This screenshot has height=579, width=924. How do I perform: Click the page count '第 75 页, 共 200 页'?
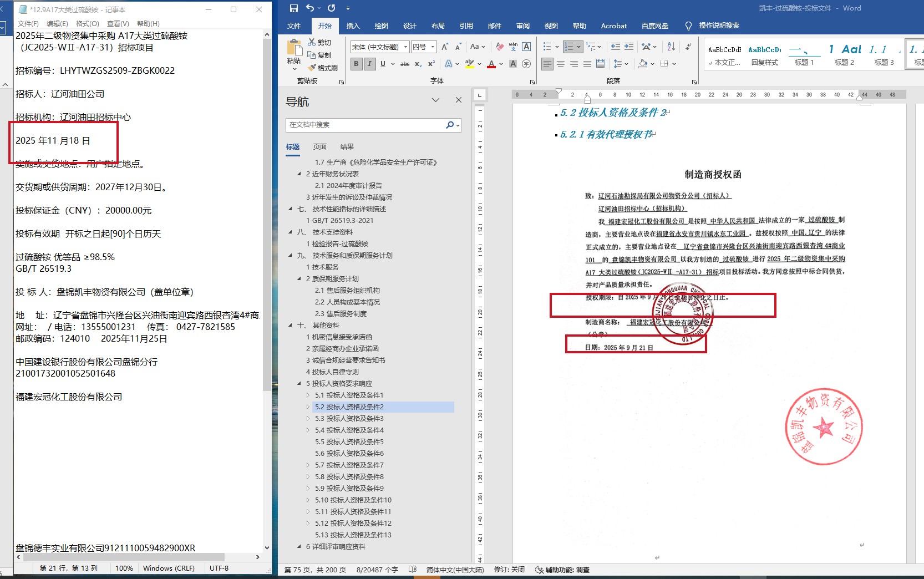316,570
